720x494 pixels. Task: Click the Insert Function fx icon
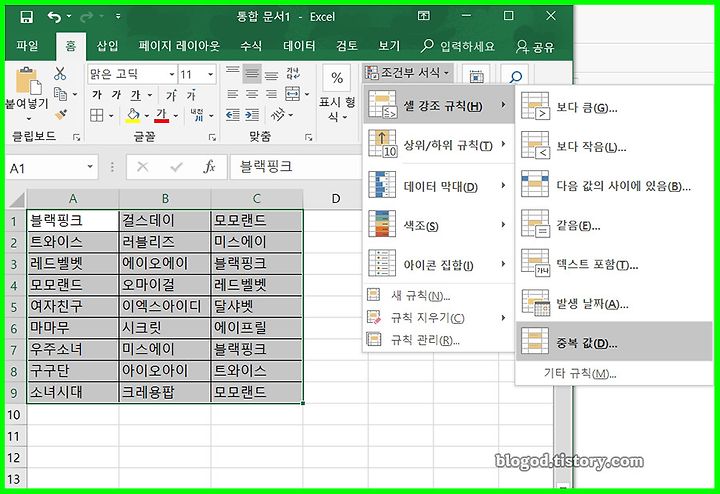point(209,167)
